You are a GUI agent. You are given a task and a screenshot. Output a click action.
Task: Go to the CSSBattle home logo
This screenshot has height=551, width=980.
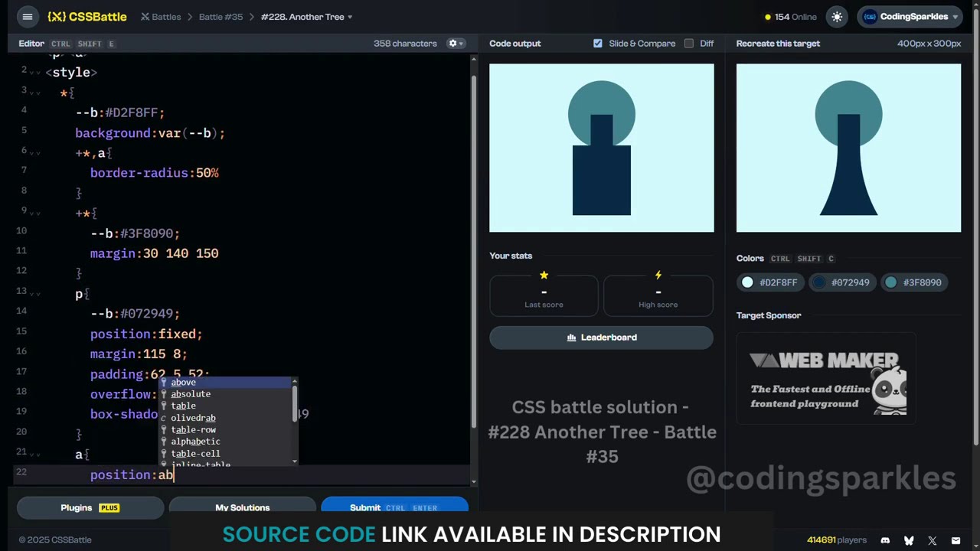[87, 17]
